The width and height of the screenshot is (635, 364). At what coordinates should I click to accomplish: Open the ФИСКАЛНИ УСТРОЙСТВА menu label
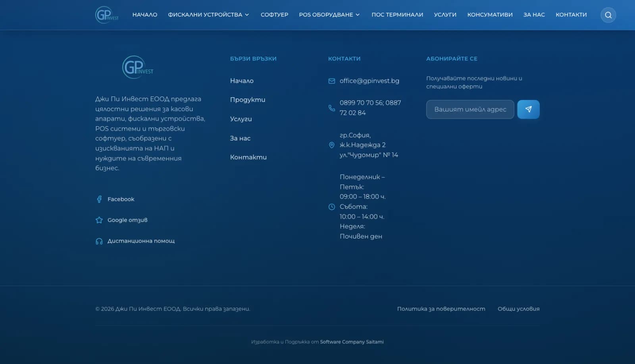pyautogui.click(x=205, y=15)
